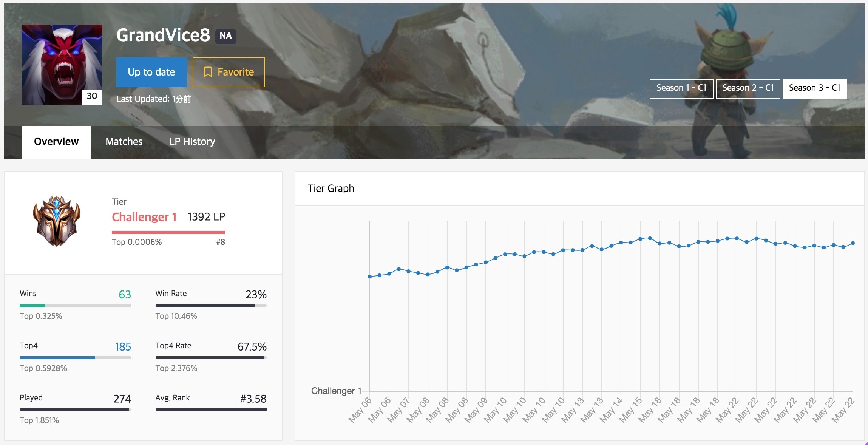The width and height of the screenshot is (868, 445).
Task: Click the Challenger helmet emblem icon
Action: [x=57, y=221]
